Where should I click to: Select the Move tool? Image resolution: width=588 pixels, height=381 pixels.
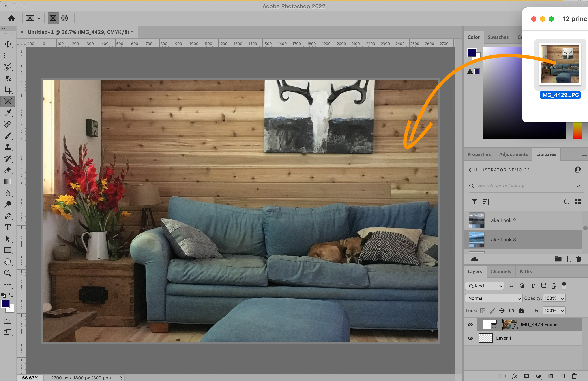click(8, 44)
